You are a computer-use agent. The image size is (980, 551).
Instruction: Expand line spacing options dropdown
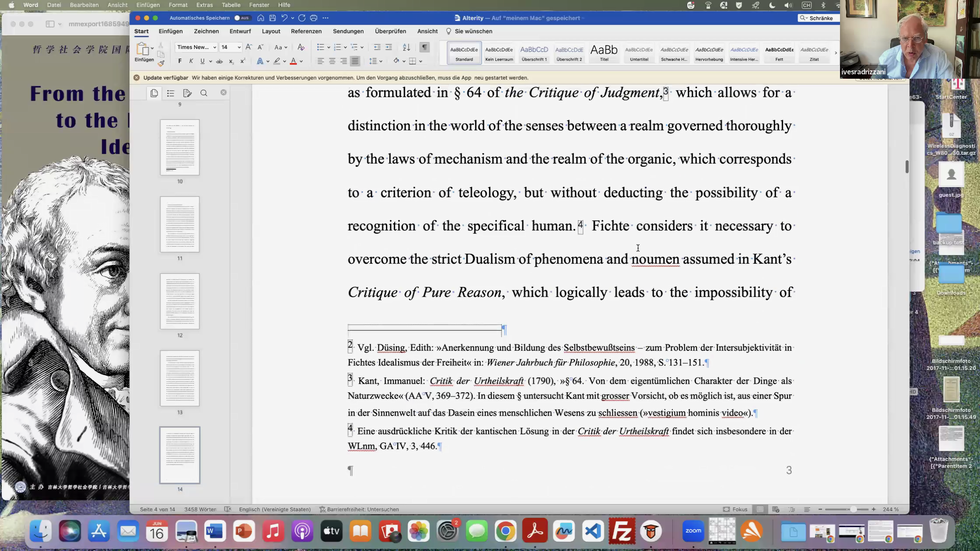click(381, 61)
